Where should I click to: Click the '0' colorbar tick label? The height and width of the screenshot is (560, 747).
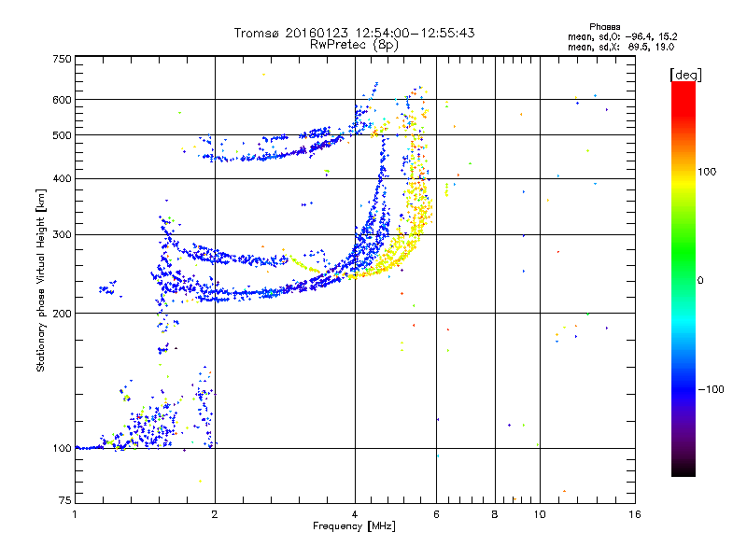700,281
